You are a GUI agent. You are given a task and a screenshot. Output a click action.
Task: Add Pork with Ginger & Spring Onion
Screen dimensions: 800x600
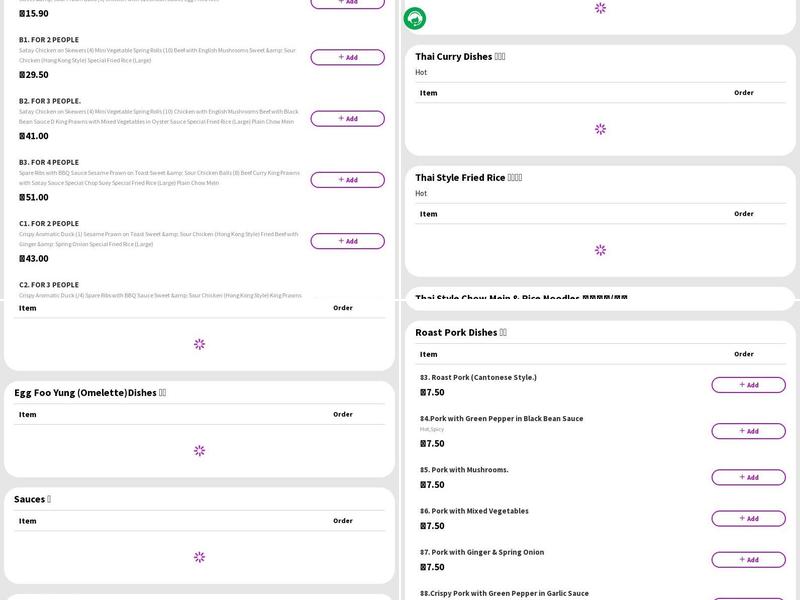pyautogui.click(x=748, y=559)
